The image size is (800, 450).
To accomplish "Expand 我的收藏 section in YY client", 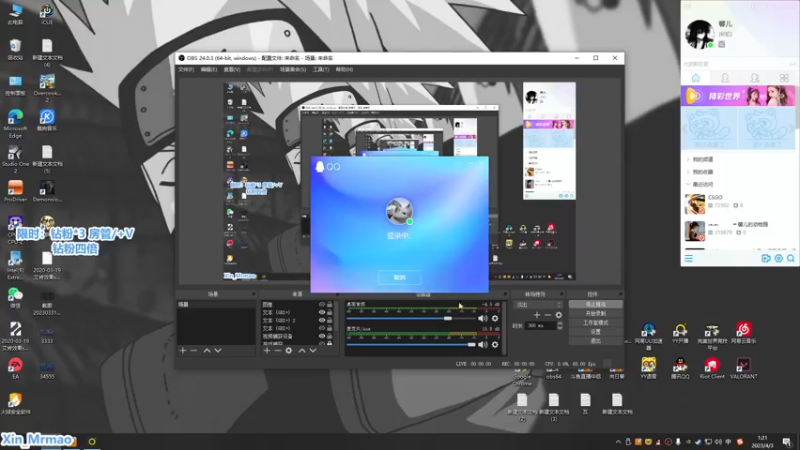I will point(688,172).
